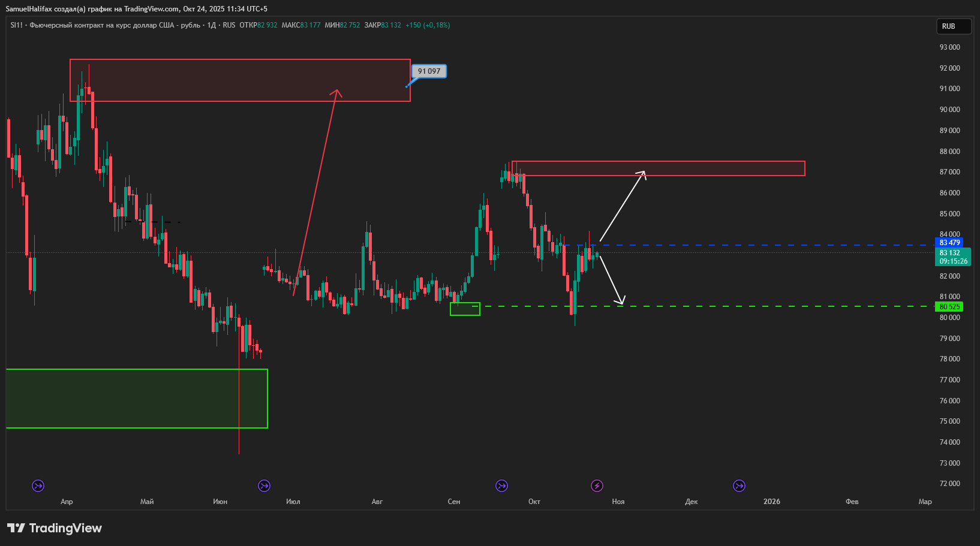Click the RUS exchange label
Viewport: 980px width, 546px height.
coord(229,25)
